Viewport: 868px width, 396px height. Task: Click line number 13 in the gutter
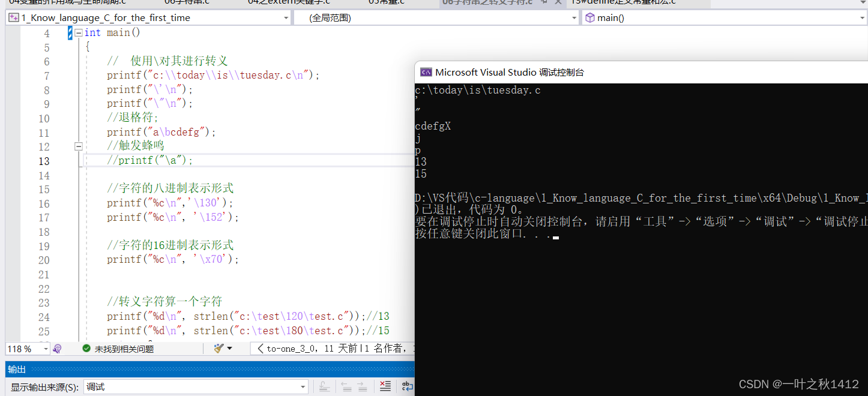[44, 161]
